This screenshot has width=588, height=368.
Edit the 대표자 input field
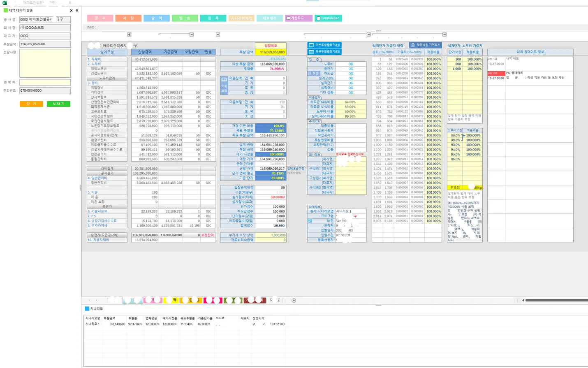pos(45,36)
